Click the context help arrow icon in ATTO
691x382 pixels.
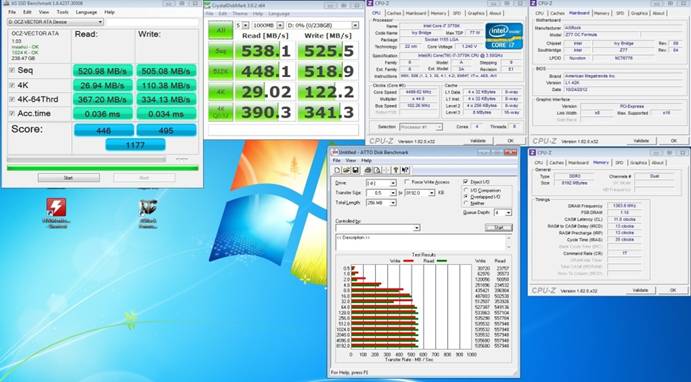[x=405, y=170]
